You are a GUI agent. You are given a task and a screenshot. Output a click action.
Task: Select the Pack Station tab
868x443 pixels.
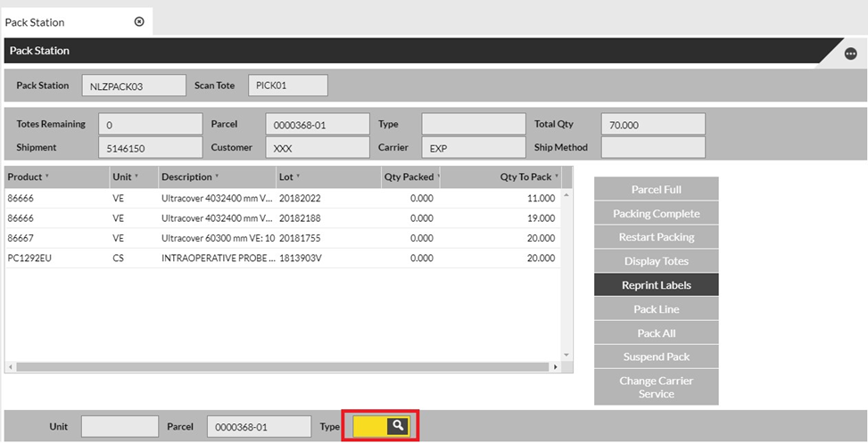[x=36, y=22]
